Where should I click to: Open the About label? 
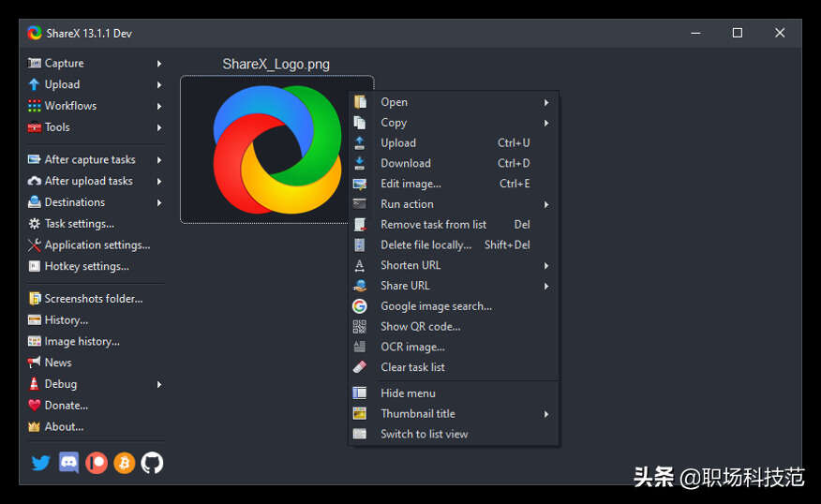(64, 426)
